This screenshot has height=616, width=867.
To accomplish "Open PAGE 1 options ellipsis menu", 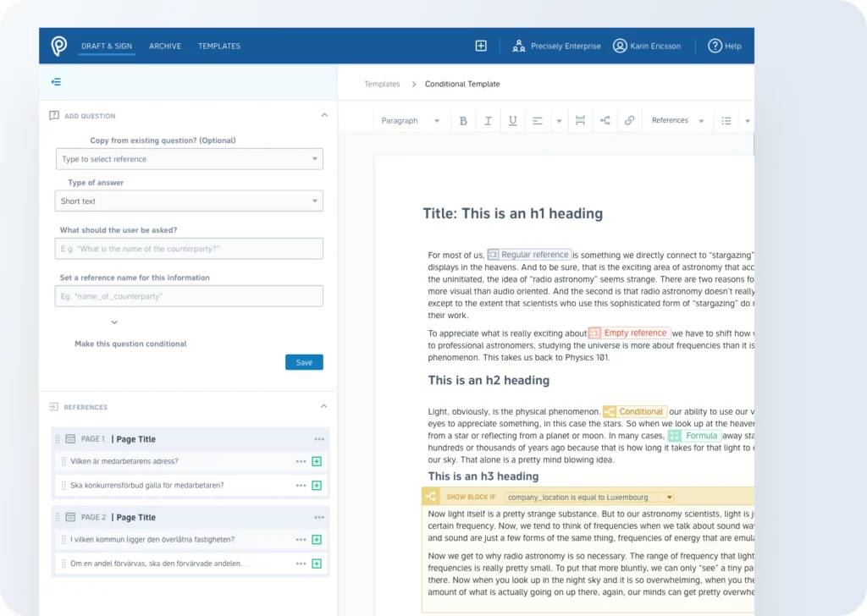I will [x=319, y=439].
